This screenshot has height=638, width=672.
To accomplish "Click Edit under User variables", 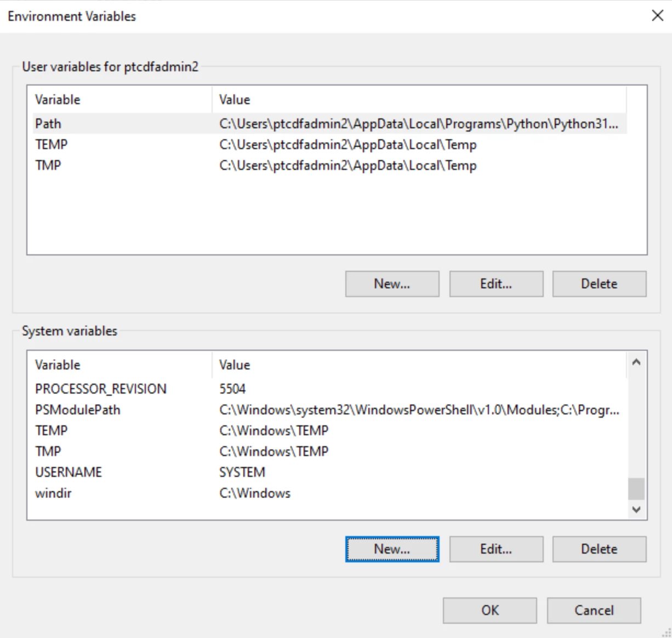I will pos(496,284).
